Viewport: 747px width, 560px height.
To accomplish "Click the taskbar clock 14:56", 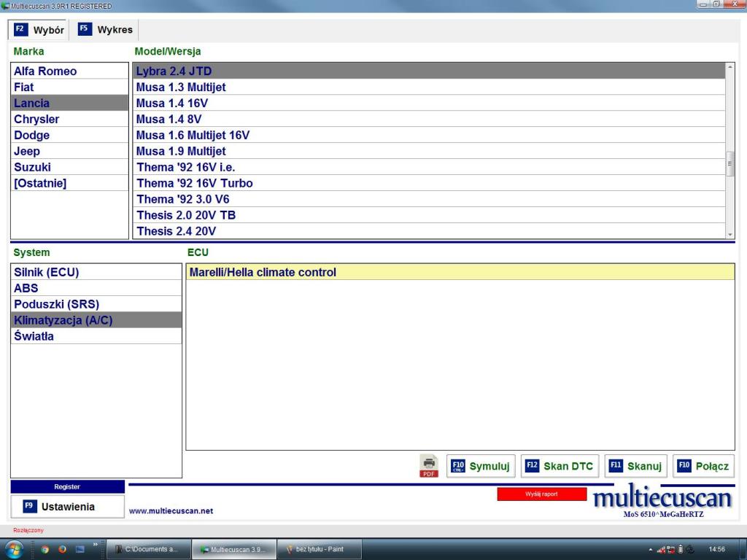I will (716, 549).
